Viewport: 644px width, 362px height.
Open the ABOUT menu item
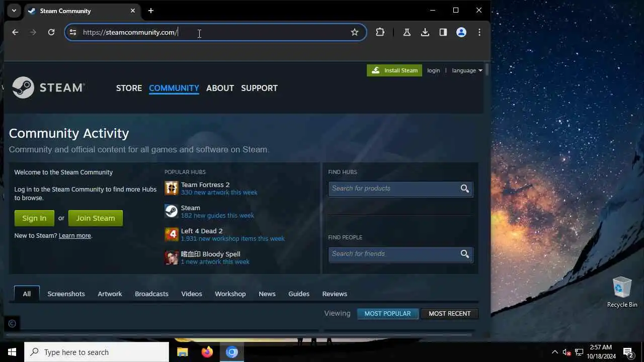pos(220,88)
